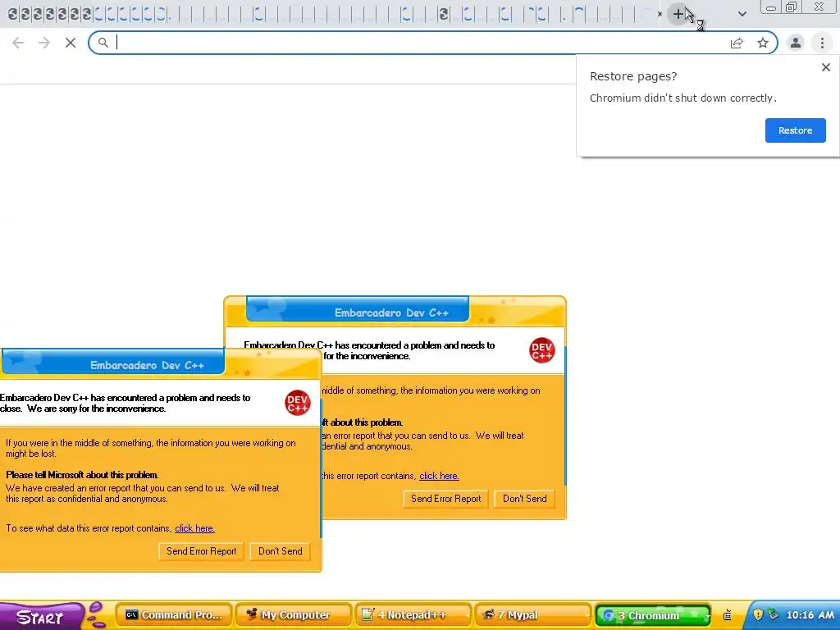Screen dimensions: 840x630
Task: Open the 4 Notepad++ taskbar group
Action: tap(413, 615)
